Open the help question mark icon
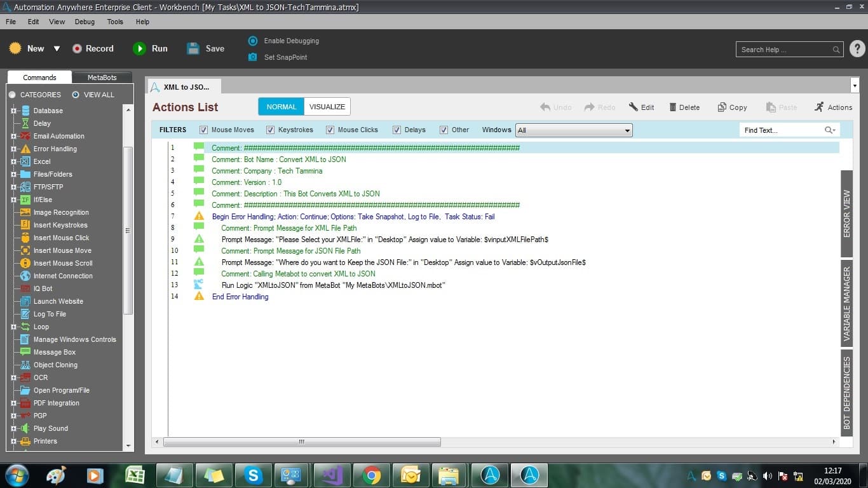 coord(857,49)
